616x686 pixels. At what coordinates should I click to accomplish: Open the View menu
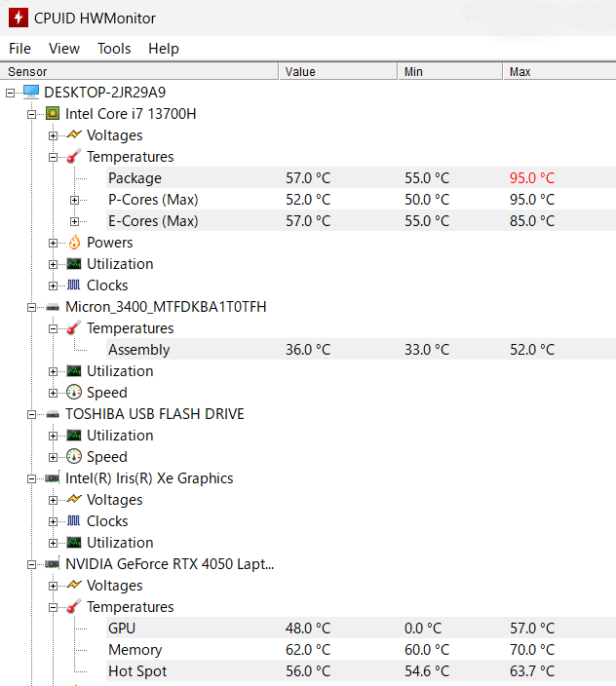64,49
